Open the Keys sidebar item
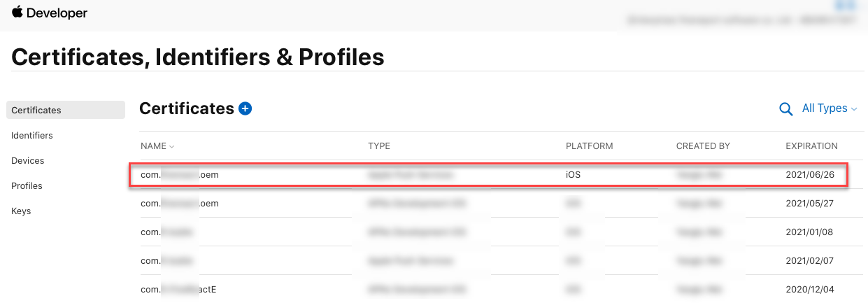 21,211
